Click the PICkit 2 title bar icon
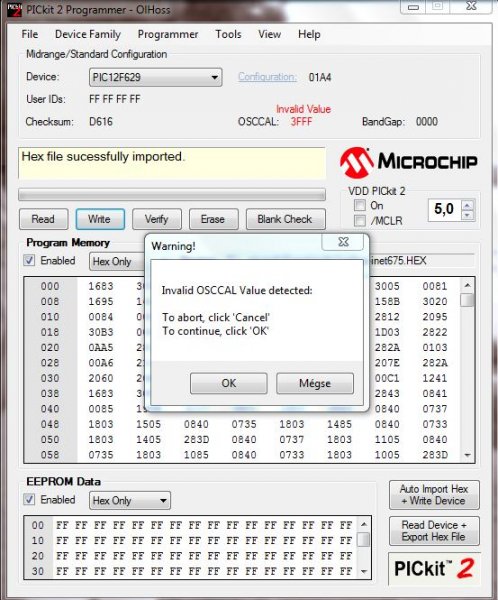 14,9
